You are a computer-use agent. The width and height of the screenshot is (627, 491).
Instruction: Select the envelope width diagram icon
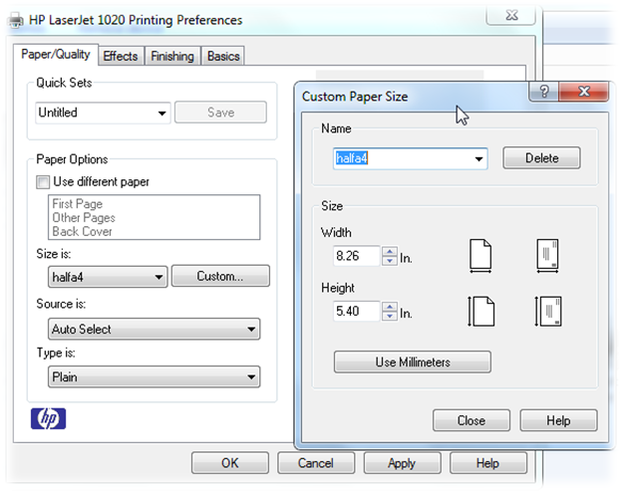(547, 256)
